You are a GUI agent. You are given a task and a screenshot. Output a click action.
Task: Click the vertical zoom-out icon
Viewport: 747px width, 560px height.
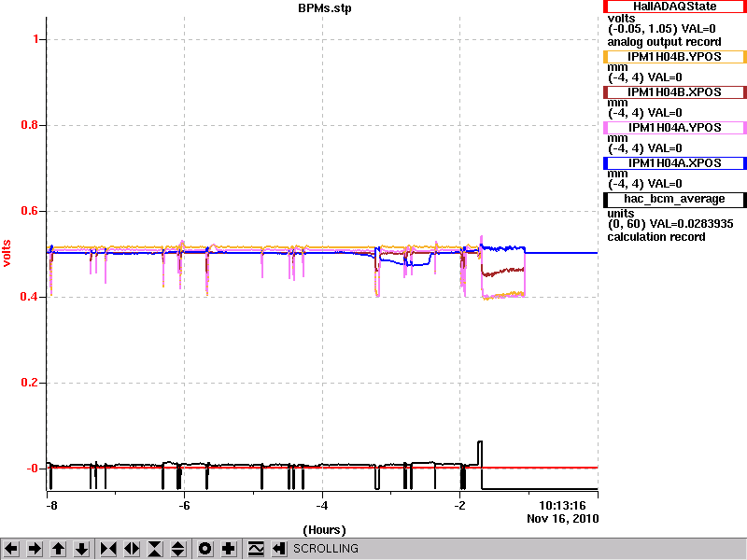pos(178,549)
